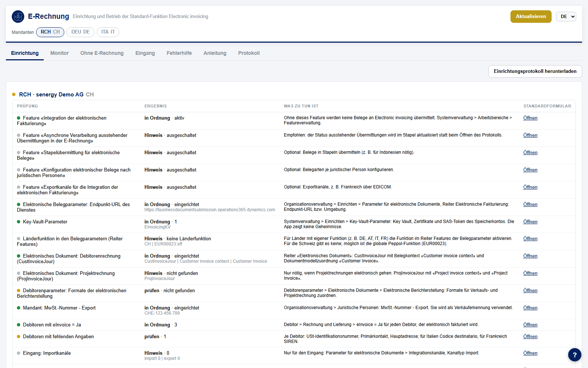This screenshot has width=588, height=368.
Task: Click the PRÜFUNG column header
Action: [x=27, y=106]
